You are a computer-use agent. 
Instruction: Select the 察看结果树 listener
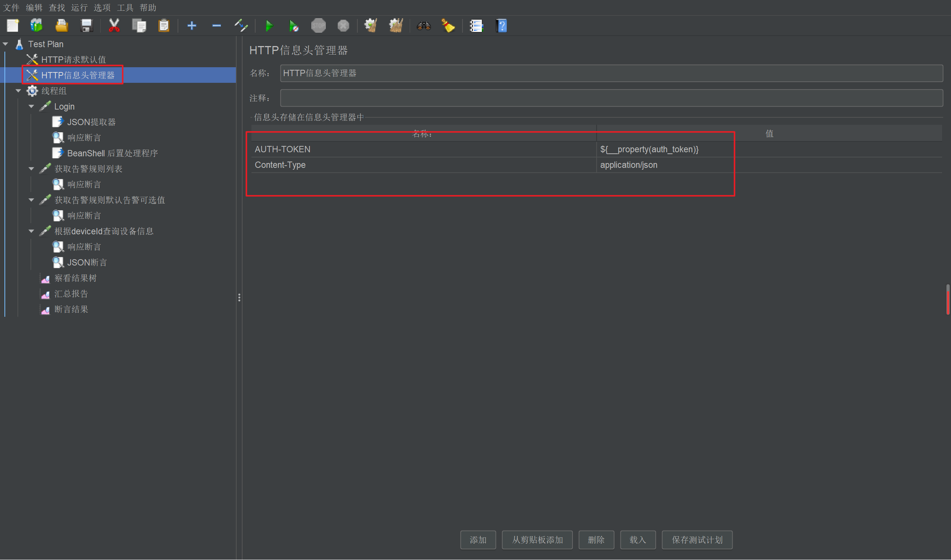pos(75,278)
